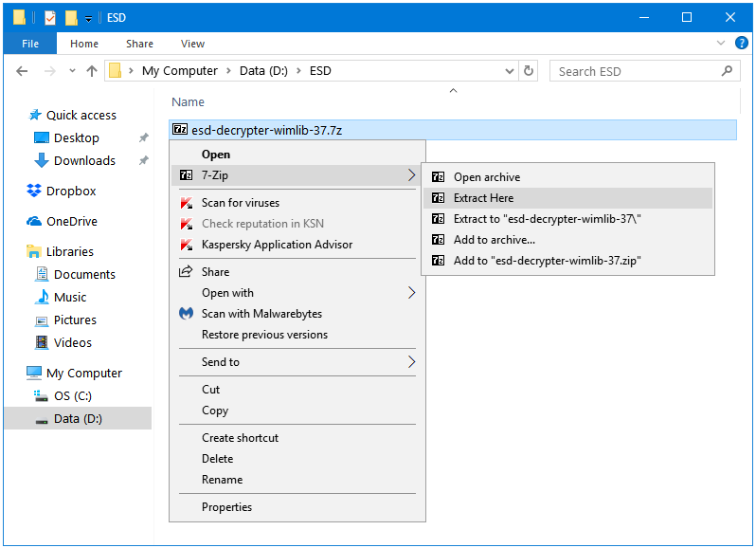This screenshot has height=548, width=756.
Task: Unpin Downloads using its pin icon
Action: pos(143,160)
